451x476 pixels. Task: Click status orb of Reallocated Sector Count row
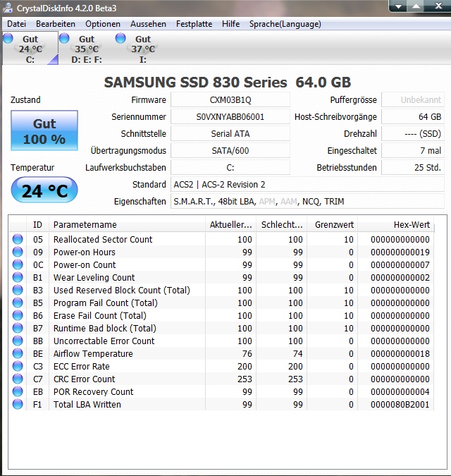18,239
